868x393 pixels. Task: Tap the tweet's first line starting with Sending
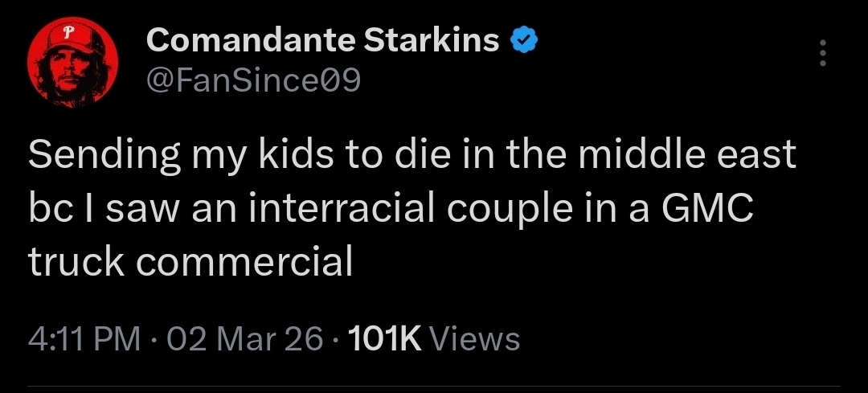point(411,155)
